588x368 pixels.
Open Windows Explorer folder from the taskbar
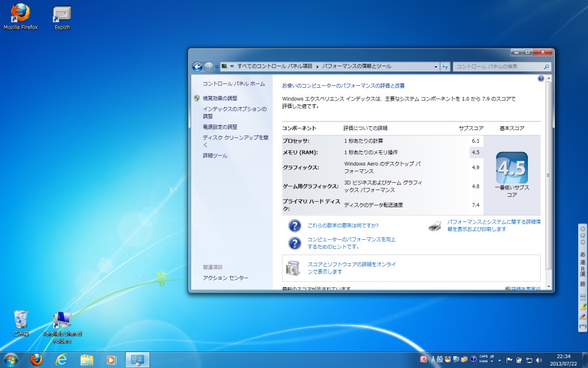coord(86,360)
